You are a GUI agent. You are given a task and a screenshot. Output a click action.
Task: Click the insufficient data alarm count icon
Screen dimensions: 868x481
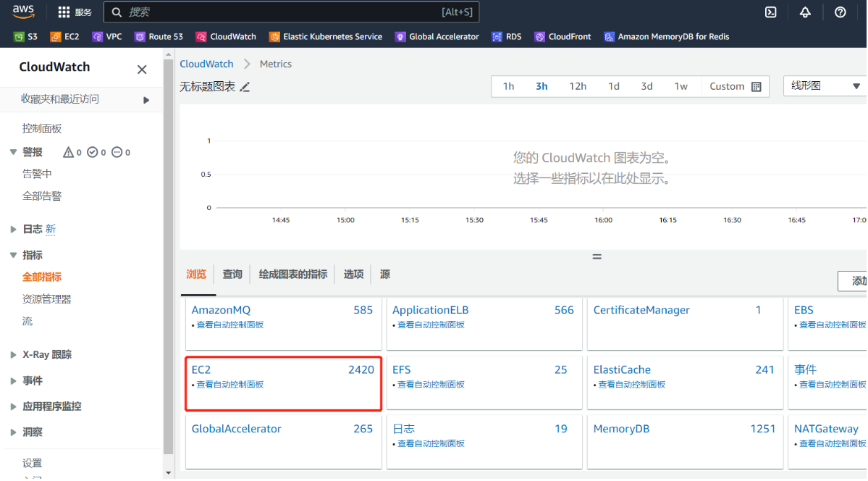[117, 152]
